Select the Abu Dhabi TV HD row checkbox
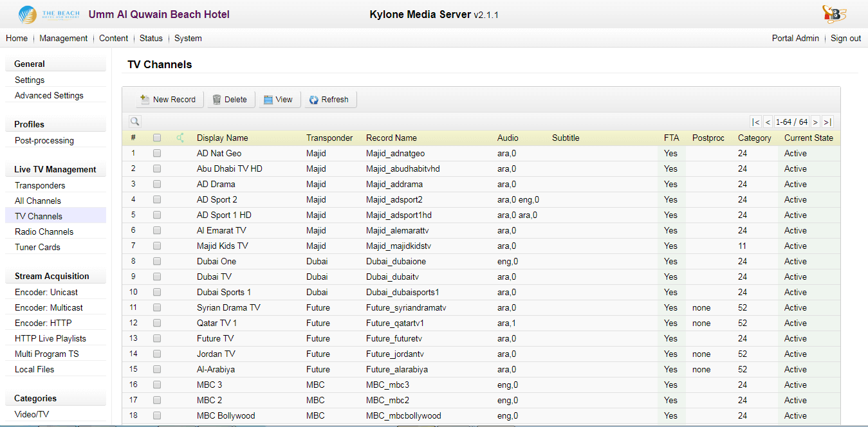The height and width of the screenshot is (427, 868). point(157,168)
